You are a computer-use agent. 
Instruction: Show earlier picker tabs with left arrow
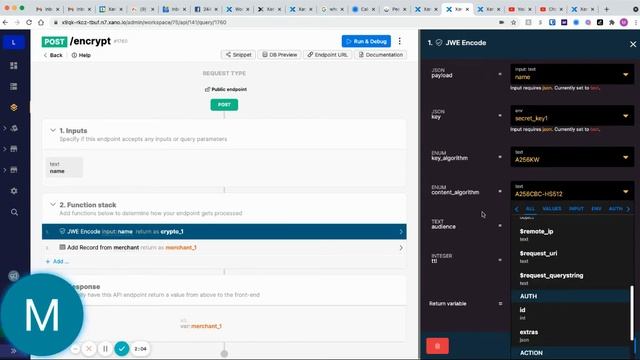[x=517, y=209]
